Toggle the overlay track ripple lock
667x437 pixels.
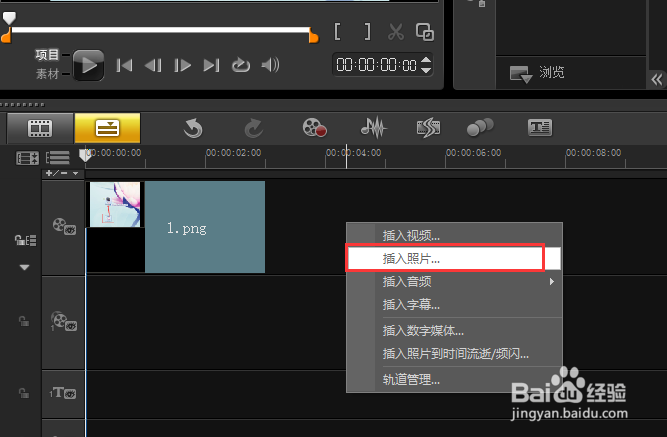24,321
